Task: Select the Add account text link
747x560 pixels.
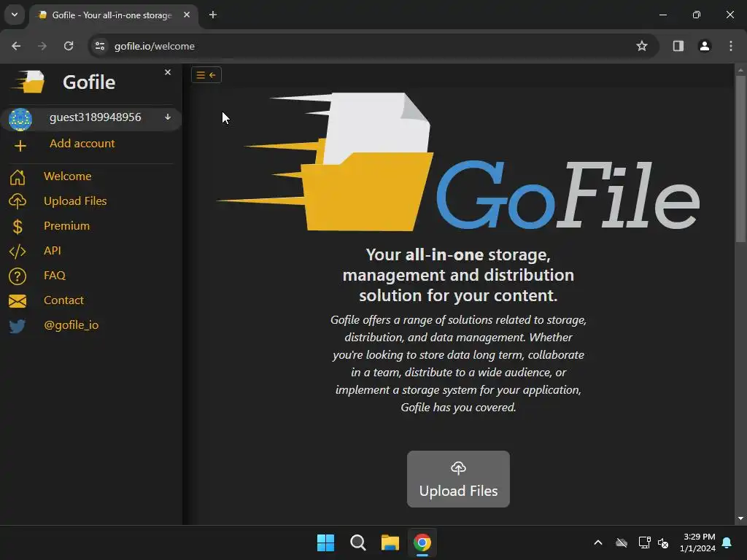Action: (x=82, y=144)
